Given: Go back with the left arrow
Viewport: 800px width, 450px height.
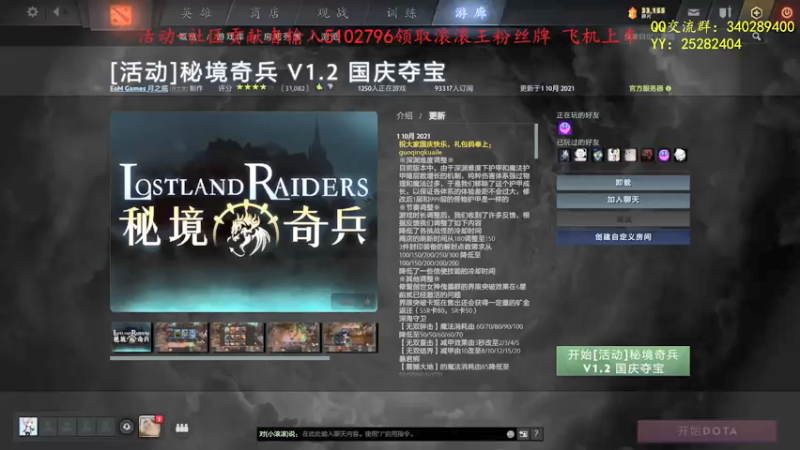Looking at the screenshot, I should point(56,12).
